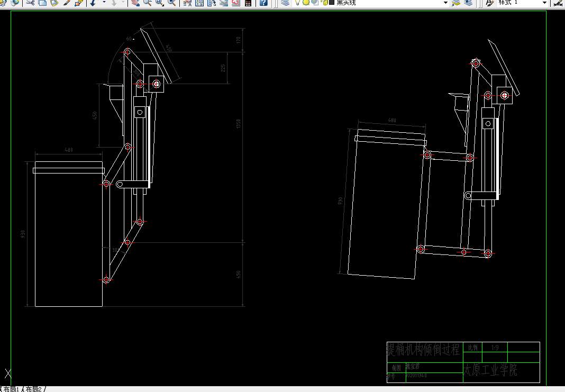Viewport: 565px width, 392px height.
Task: Open the DesignCenter icon
Action: tap(199, 3)
